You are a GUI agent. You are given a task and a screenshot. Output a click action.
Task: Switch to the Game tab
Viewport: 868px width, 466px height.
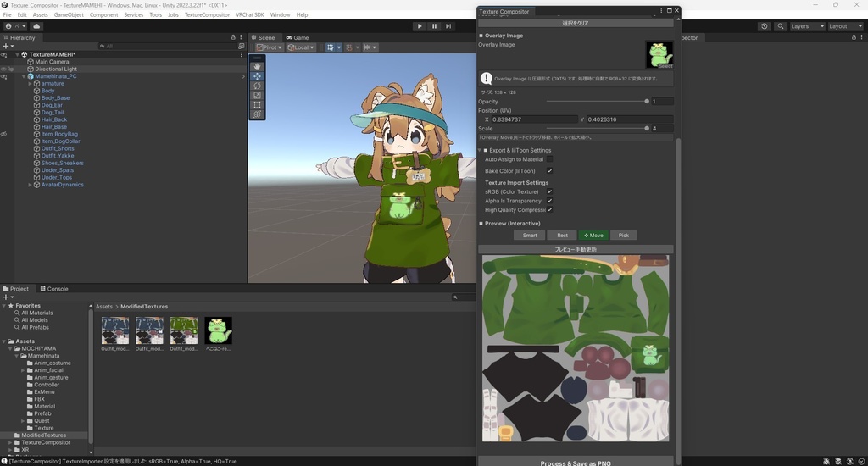pyautogui.click(x=298, y=37)
